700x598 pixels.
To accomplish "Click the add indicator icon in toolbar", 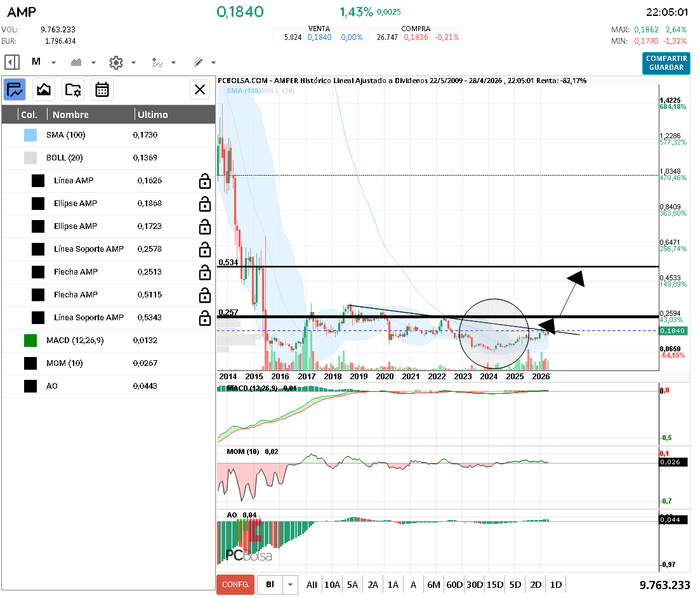I will (x=157, y=62).
